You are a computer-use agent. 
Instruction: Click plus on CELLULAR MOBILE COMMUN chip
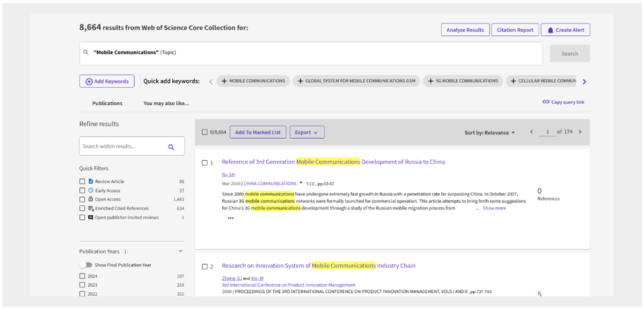point(514,81)
